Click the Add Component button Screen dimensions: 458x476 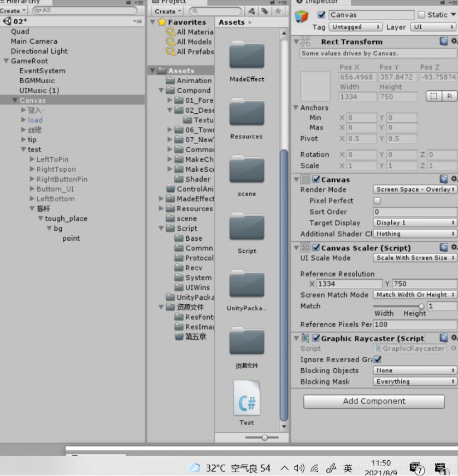click(374, 401)
